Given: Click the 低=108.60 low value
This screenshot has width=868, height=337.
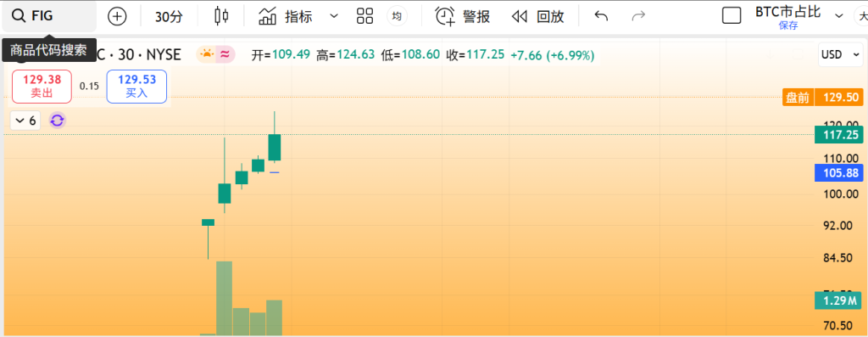Looking at the screenshot, I should coord(410,54).
